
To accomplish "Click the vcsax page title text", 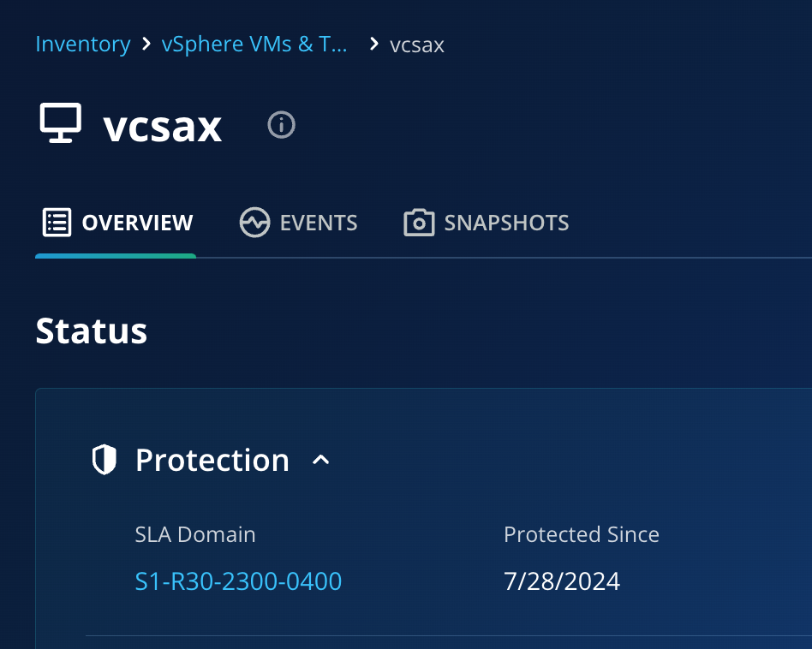I will pos(163,127).
